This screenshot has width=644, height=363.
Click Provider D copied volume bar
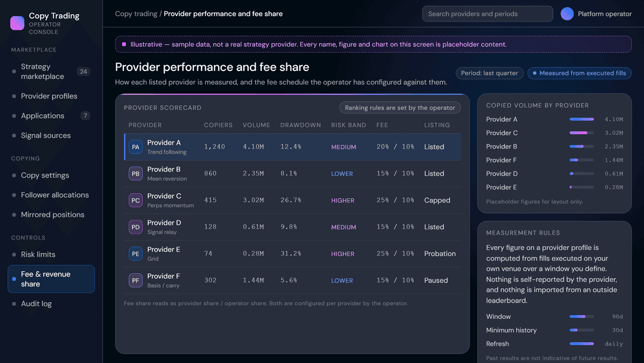click(x=581, y=174)
